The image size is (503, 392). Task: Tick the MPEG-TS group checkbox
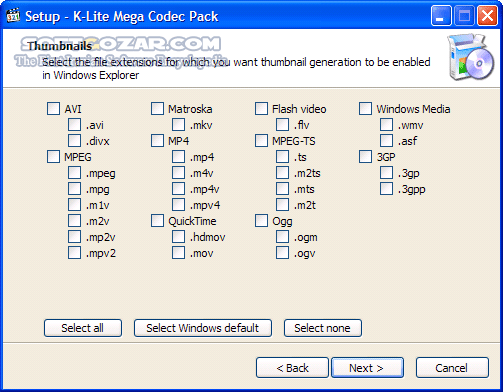261,141
